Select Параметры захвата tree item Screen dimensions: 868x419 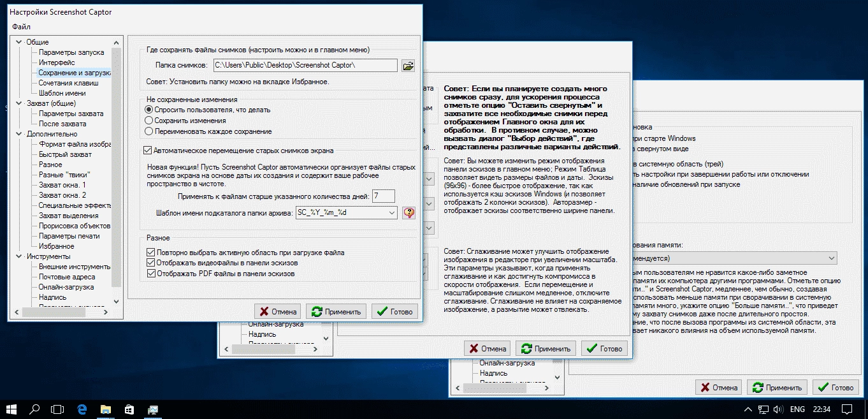tap(71, 114)
